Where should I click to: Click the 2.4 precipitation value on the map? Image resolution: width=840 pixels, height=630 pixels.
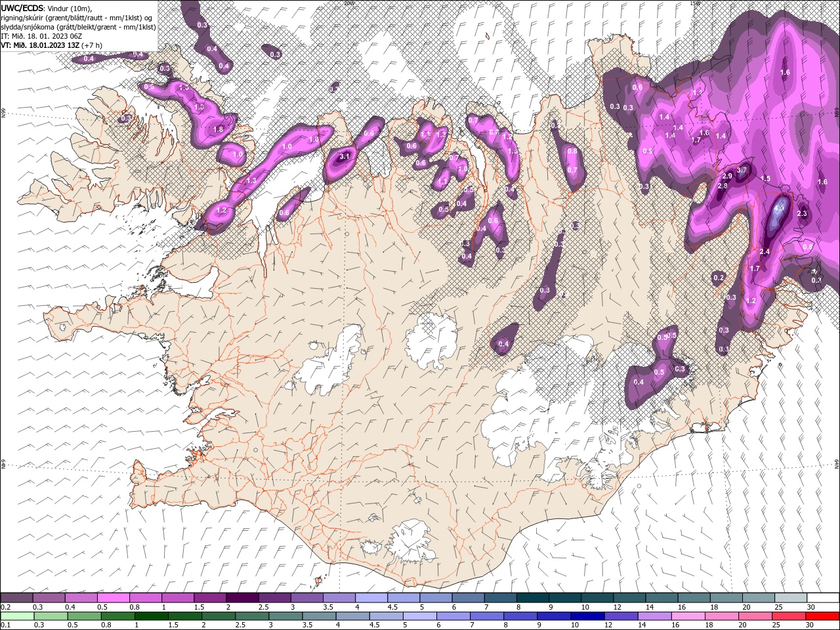(764, 252)
